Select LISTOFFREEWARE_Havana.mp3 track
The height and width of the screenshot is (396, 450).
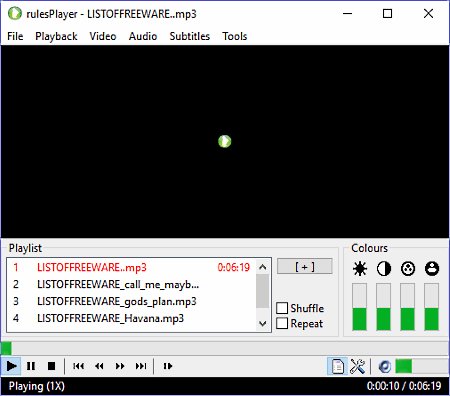point(132,318)
